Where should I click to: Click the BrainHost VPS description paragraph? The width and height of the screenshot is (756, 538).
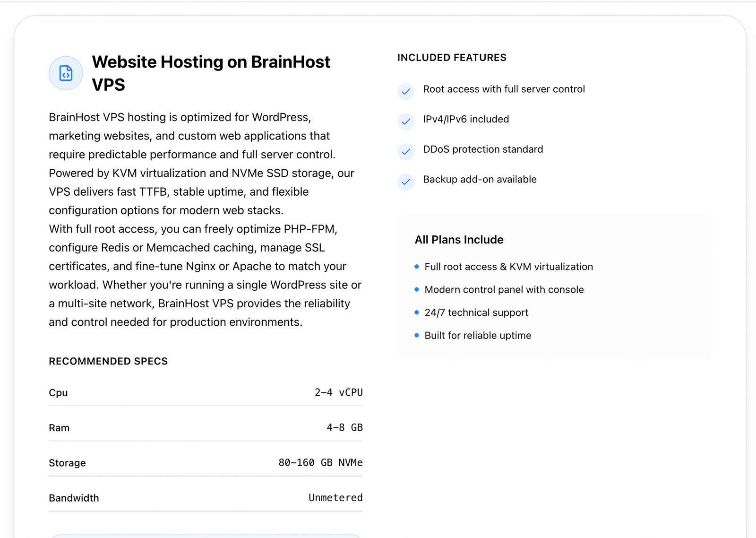click(x=206, y=219)
